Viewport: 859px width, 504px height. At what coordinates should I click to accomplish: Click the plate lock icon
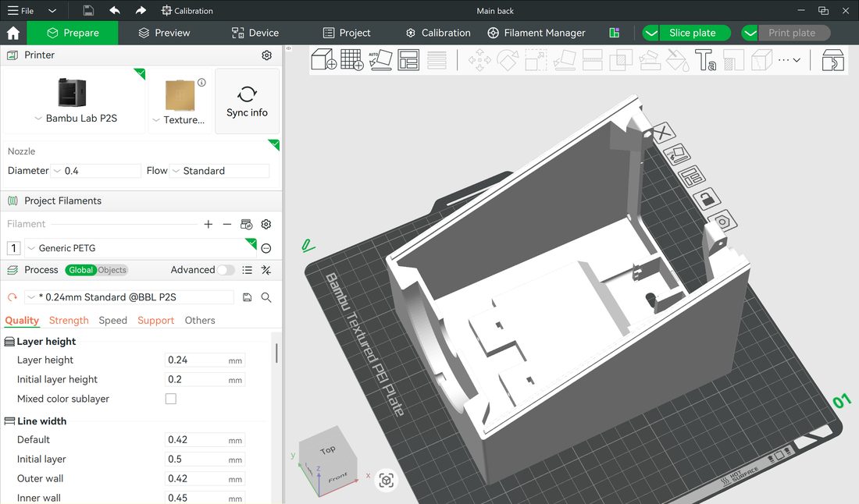[707, 198]
